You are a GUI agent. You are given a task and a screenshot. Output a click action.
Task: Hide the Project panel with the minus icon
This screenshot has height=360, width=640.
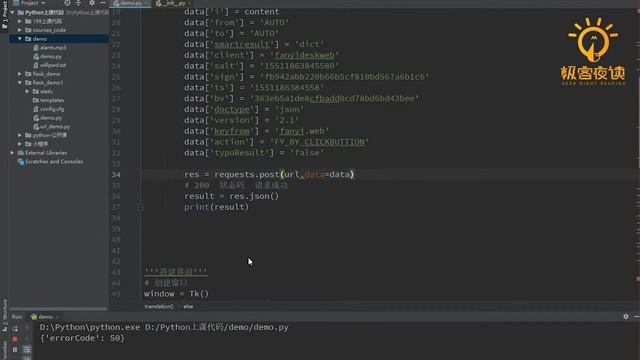coord(103,3)
